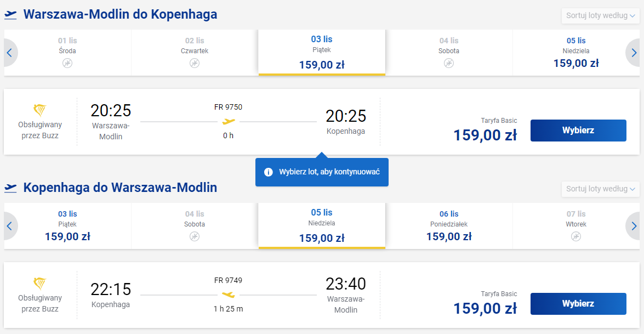The width and height of the screenshot is (644, 334).
Task: Open Sortuj loty według dropdown for return flights
Action: point(601,189)
